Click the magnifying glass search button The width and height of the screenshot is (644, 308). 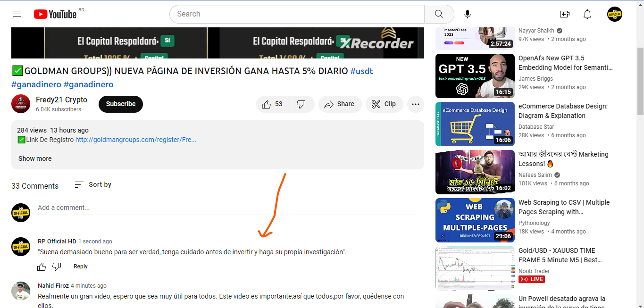click(x=439, y=14)
